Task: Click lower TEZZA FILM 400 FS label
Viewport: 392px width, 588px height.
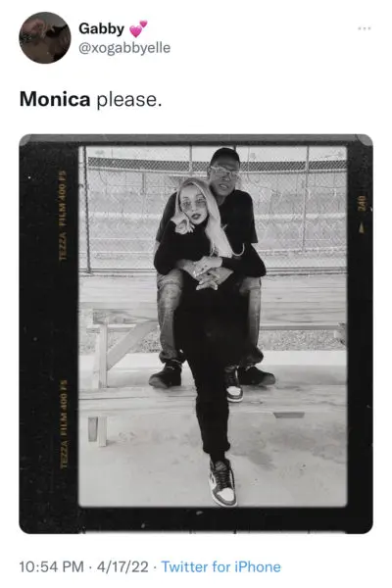Action: [x=64, y=423]
